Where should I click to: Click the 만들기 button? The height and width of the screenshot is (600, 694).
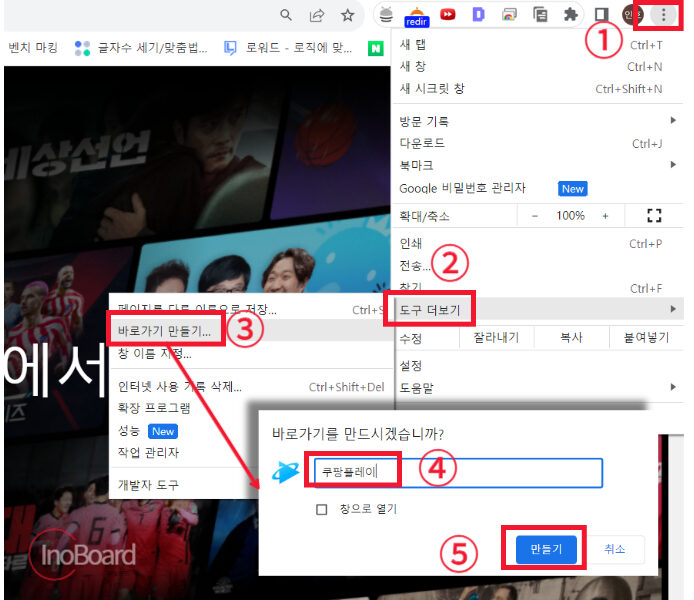546,549
